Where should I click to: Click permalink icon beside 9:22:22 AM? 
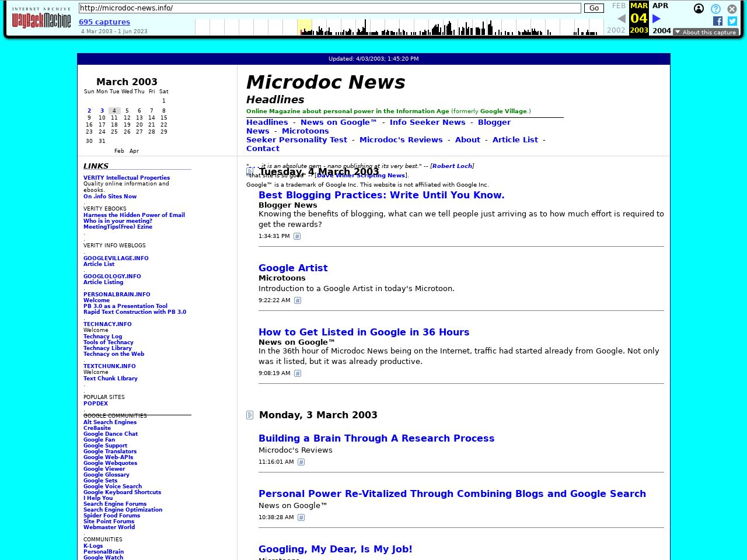298,300
